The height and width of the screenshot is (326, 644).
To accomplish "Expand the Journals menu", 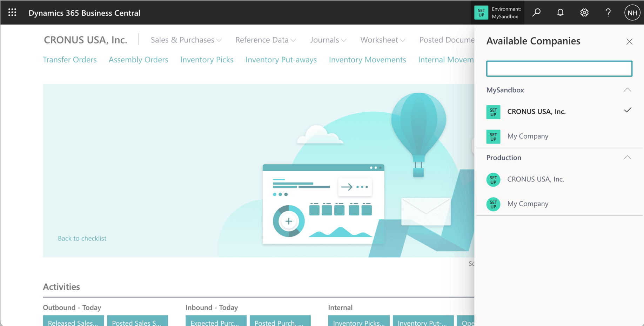I will (328, 40).
